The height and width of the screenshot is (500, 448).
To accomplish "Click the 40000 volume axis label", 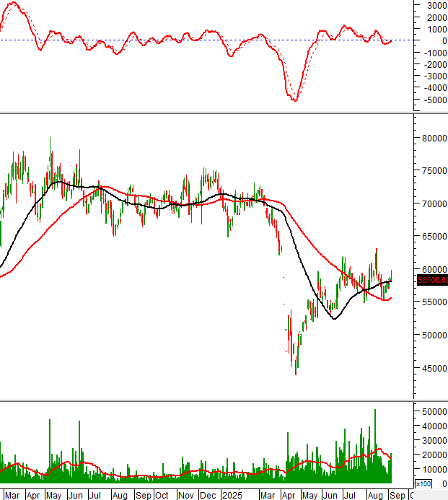I will (434, 426).
